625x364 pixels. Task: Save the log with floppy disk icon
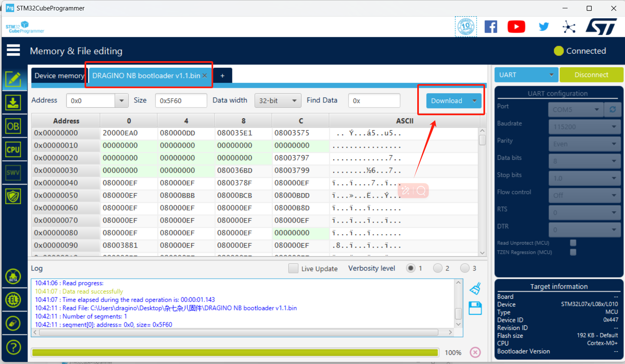[x=475, y=308]
